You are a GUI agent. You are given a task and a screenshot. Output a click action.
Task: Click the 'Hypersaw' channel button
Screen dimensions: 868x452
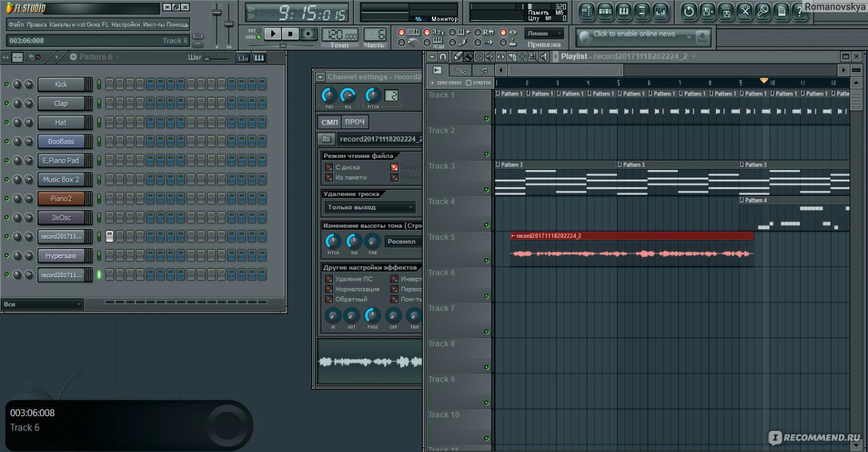pyautogui.click(x=61, y=255)
